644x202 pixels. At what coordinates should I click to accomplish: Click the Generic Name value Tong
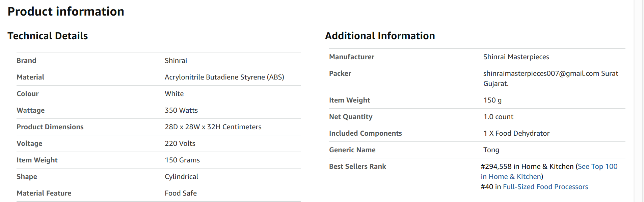click(491, 150)
